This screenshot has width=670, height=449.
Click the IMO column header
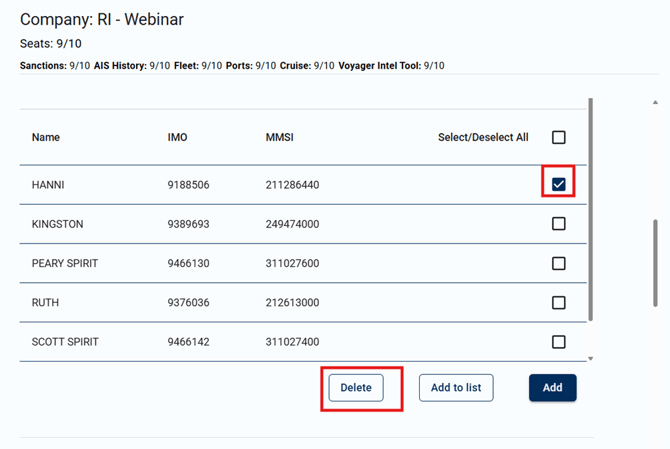tap(177, 138)
